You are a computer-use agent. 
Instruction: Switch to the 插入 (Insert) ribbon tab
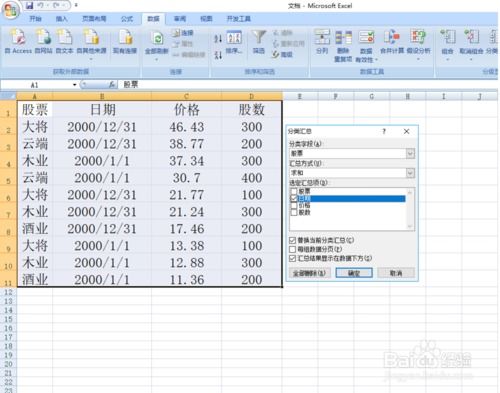pyautogui.click(x=61, y=19)
